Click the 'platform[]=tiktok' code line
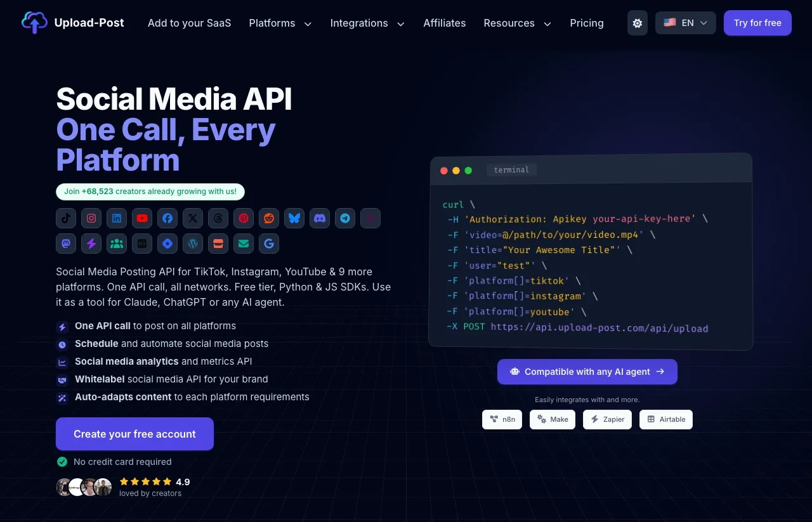812x522 pixels. (x=514, y=280)
